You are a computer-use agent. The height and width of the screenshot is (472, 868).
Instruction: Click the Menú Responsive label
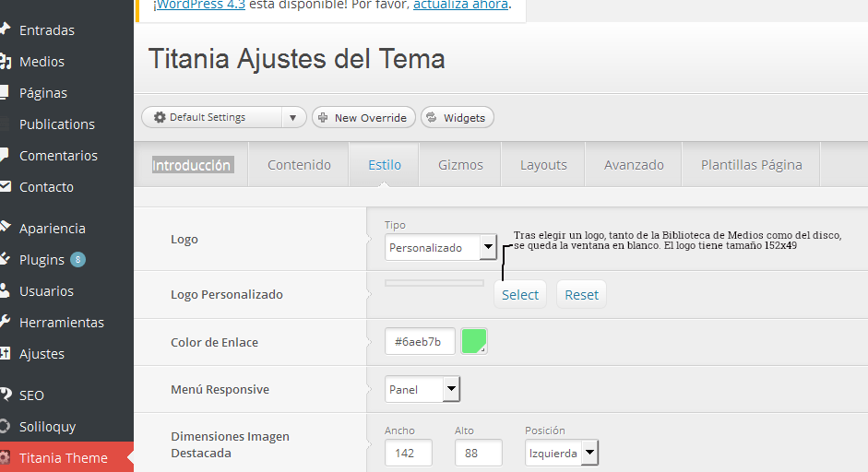click(220, 390)
